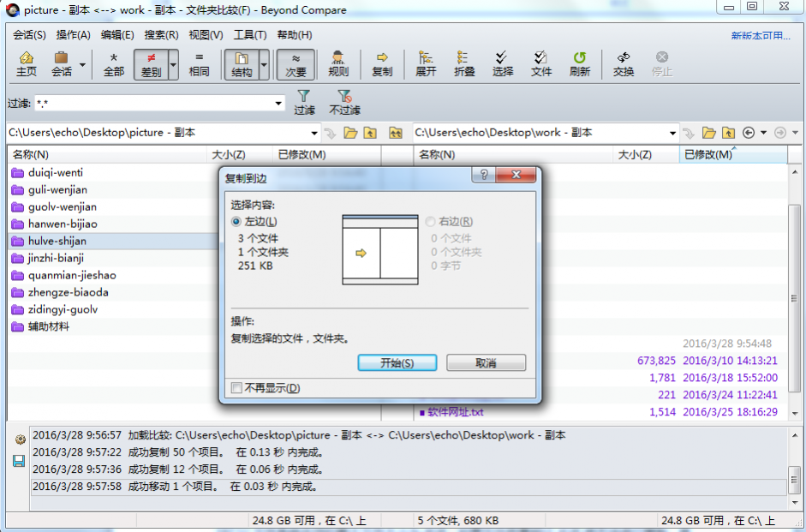Open the 过滤 filter pattern combo box
The image size is (806, 532).
(278, 103)
